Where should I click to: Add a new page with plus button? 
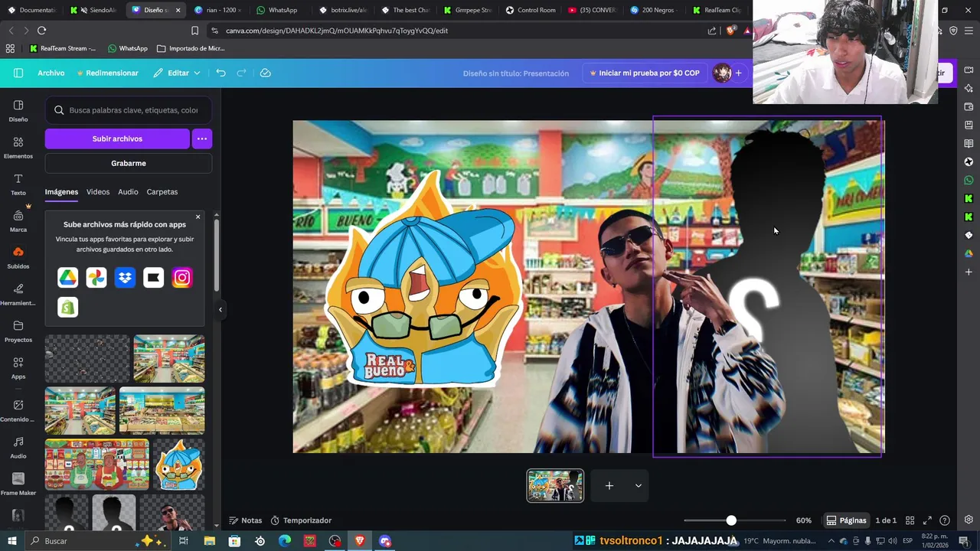coord(609,485)
